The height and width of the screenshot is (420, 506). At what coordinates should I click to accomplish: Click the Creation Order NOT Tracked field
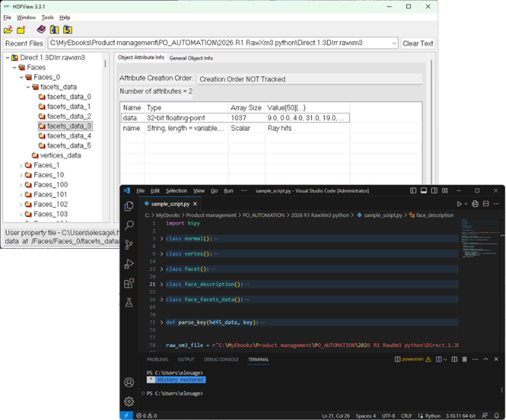[x=309, y=79]
